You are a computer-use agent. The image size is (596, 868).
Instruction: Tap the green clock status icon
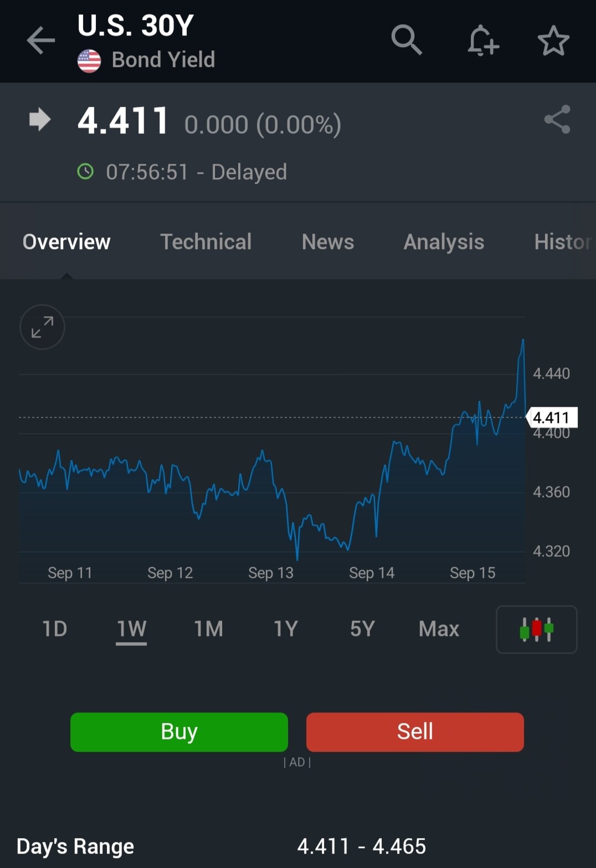coord(85,172)
